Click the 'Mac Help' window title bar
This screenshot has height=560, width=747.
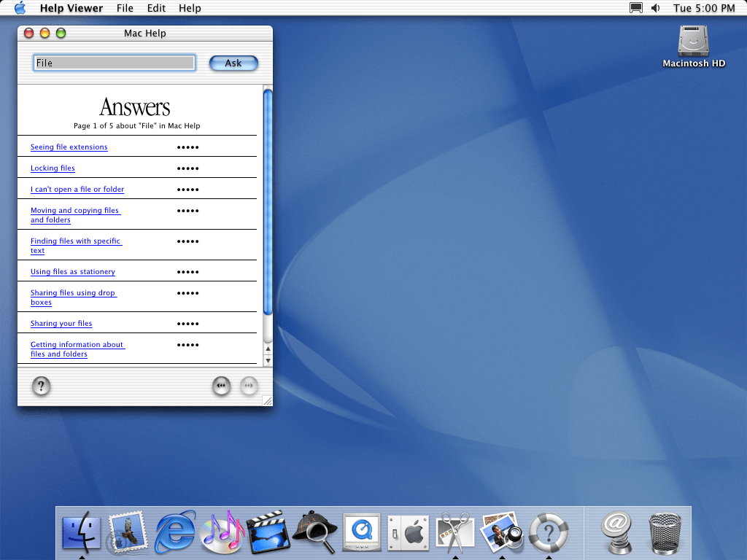click(145, 33)
